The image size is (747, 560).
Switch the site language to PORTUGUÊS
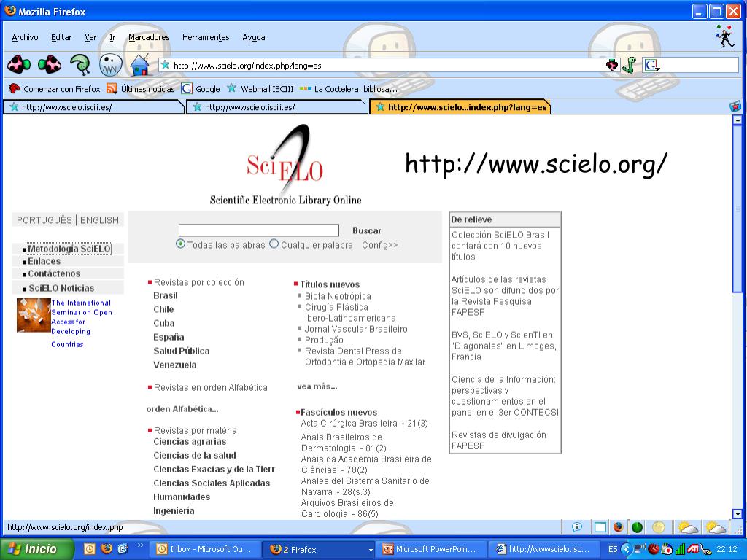point(44,220)
